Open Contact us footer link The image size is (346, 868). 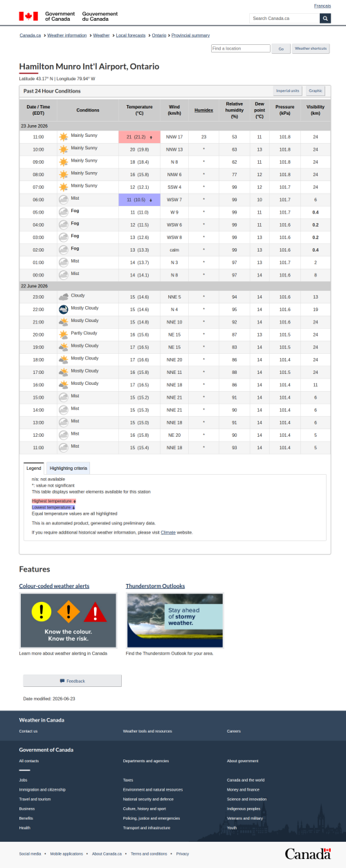(28, 730)
